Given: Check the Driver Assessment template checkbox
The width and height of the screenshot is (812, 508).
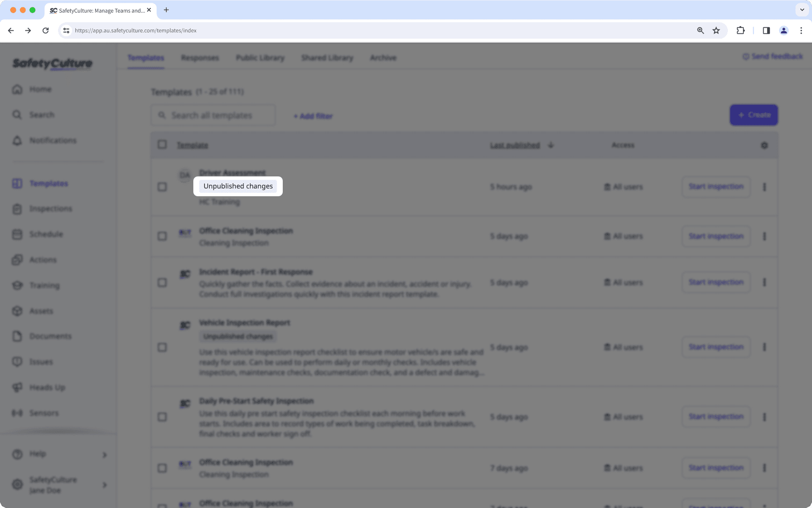Looking at the screenshot, I should [x=162, y=187].
